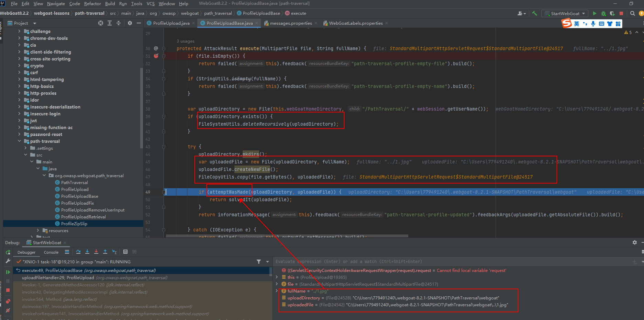The width and height of the screenshot is (644, 320).
Task: Expand 'this' variable in Variables pane
Action: [x=277, y=277]
